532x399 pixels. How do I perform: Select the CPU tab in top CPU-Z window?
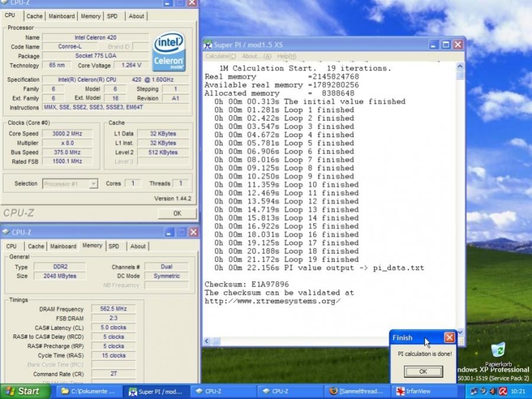pos(10,15)
